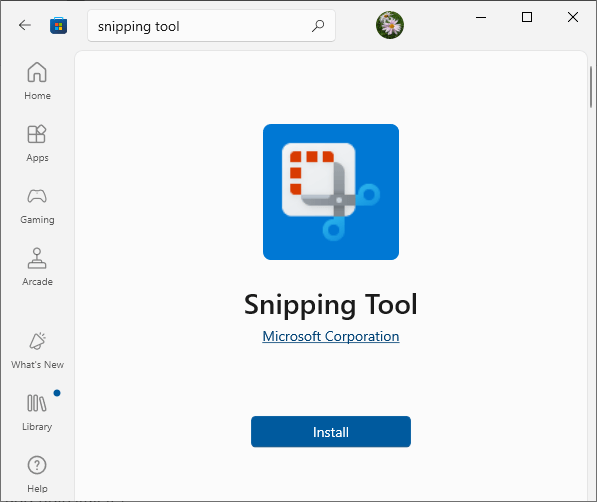Minimize the Microsoft Store window
Screen dimensions: 597x502
coord(481,17)
